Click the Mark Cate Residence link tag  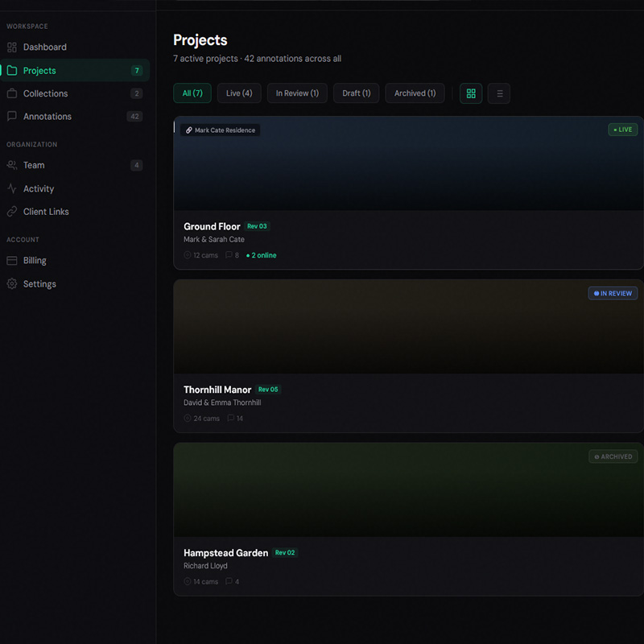pyautogui.click(x=220, y=130)
